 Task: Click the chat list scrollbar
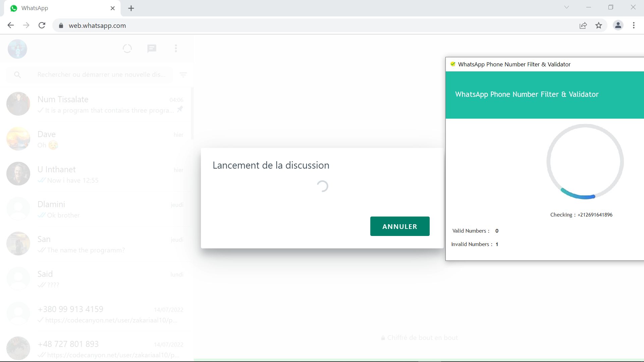tap(193, 113)
